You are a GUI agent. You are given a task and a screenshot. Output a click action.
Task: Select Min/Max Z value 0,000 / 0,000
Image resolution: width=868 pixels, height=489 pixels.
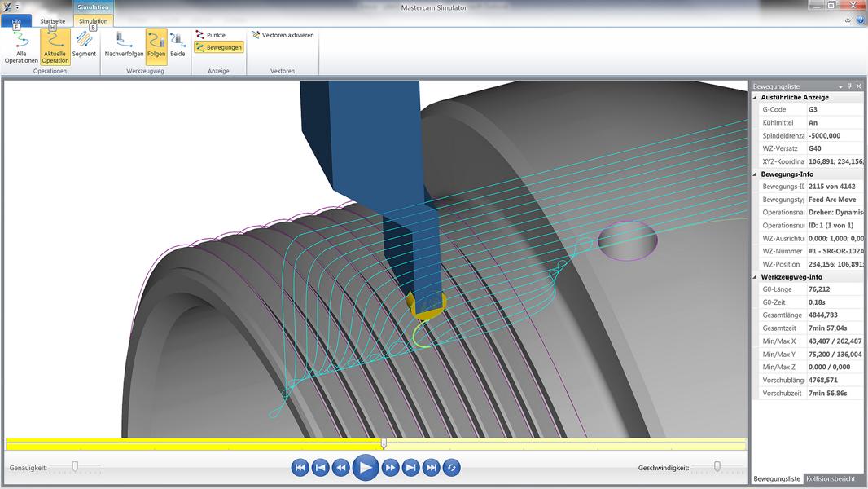829,368
